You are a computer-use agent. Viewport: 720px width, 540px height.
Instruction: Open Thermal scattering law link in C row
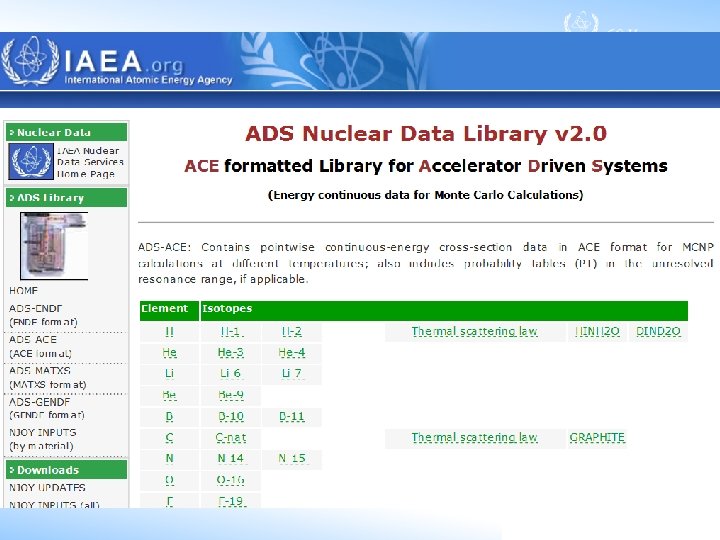(x=474, y=437)
